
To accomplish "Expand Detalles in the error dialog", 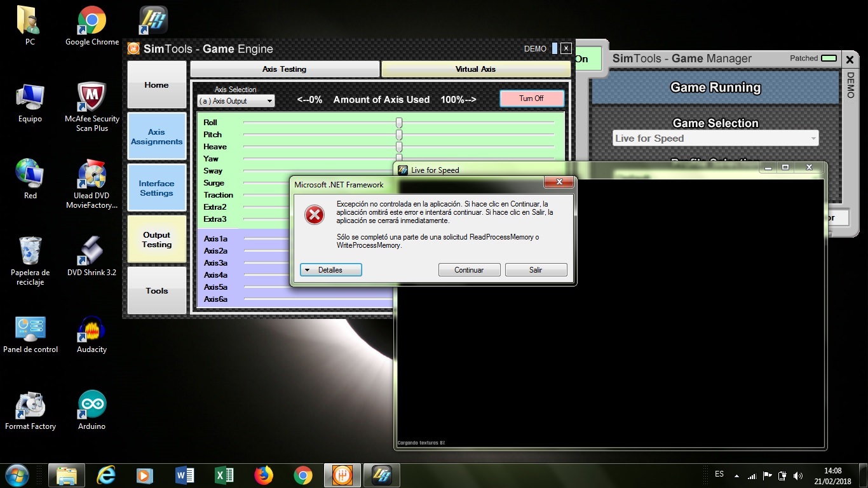I will click(x=331, y=270).
